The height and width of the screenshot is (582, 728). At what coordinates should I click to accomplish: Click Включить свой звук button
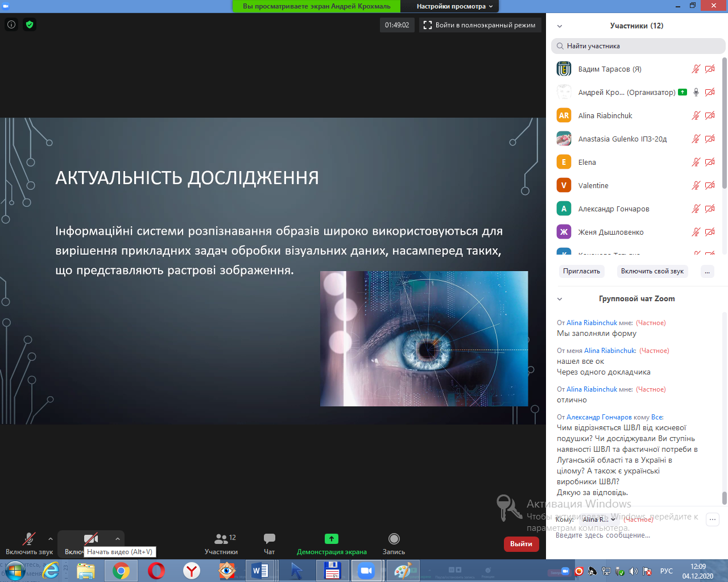[652, 271]
